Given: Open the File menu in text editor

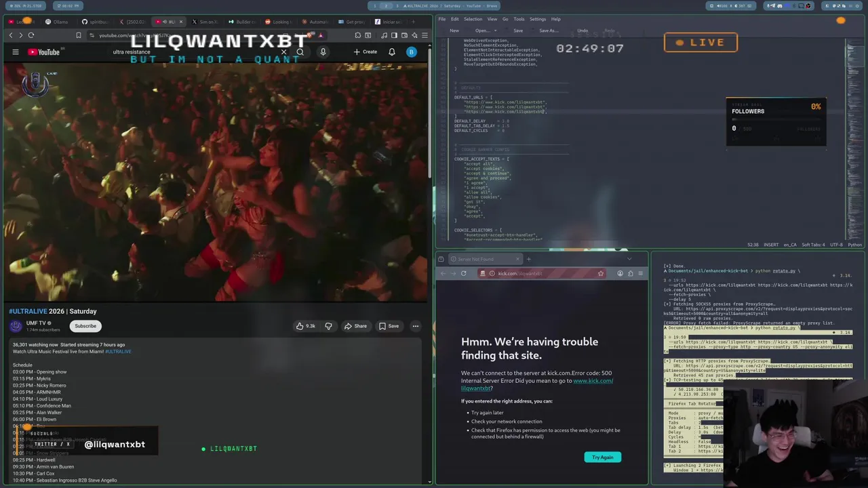Looking at the screenshot, I should point(441,19).
